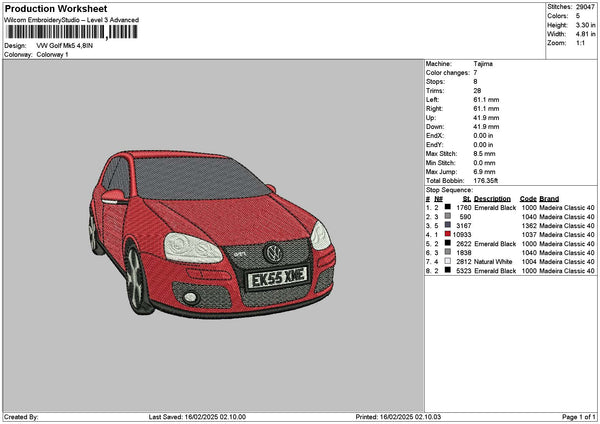Click the Max Stitch value '8.5 mm'
Screen dimensions: 600x424
tap(484, 154)
